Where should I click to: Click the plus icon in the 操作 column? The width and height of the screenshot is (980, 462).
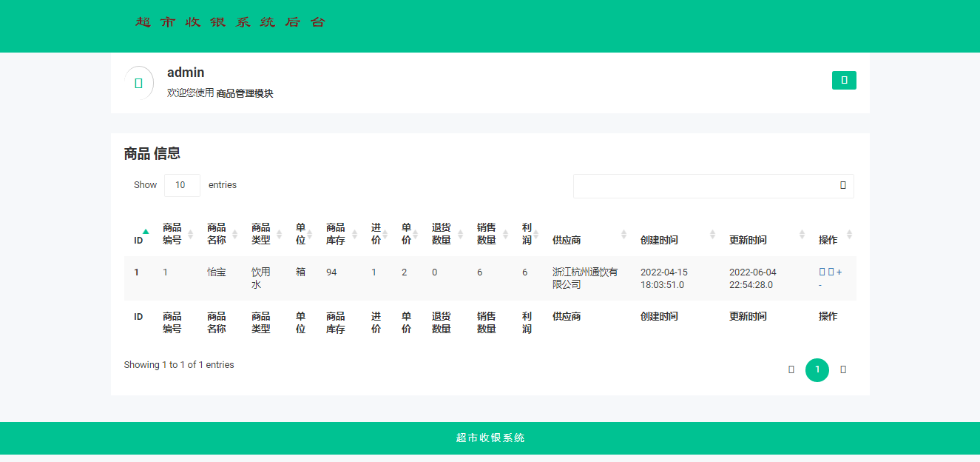(839, 272)
